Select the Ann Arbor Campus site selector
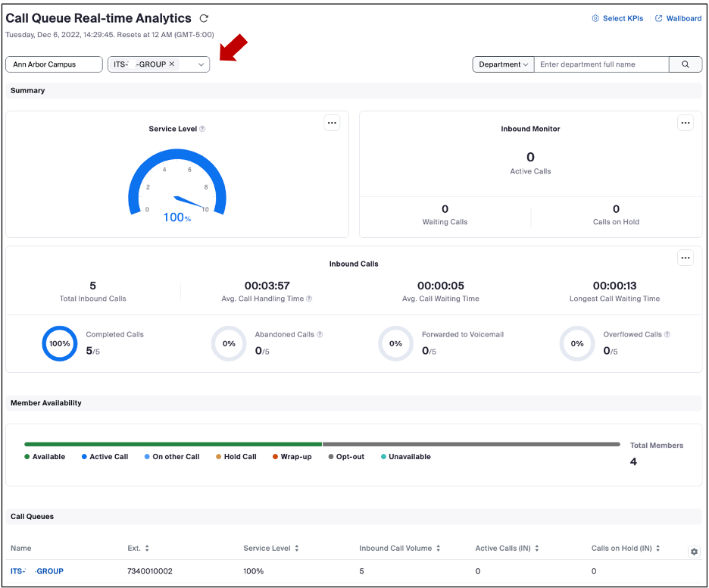 (53, 64)
